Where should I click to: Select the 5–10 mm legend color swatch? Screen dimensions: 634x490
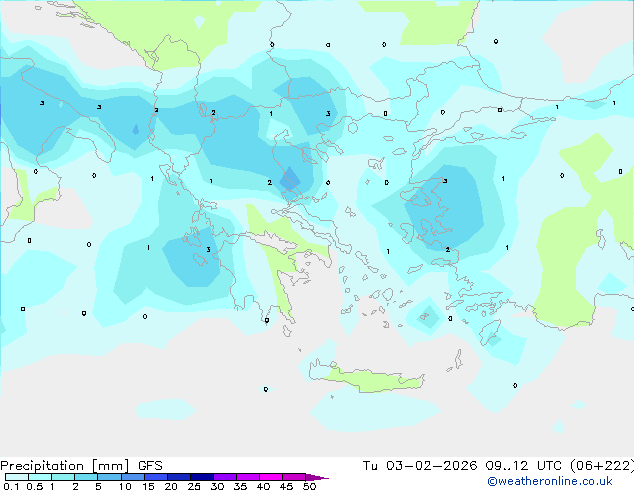tap(109, 477)
